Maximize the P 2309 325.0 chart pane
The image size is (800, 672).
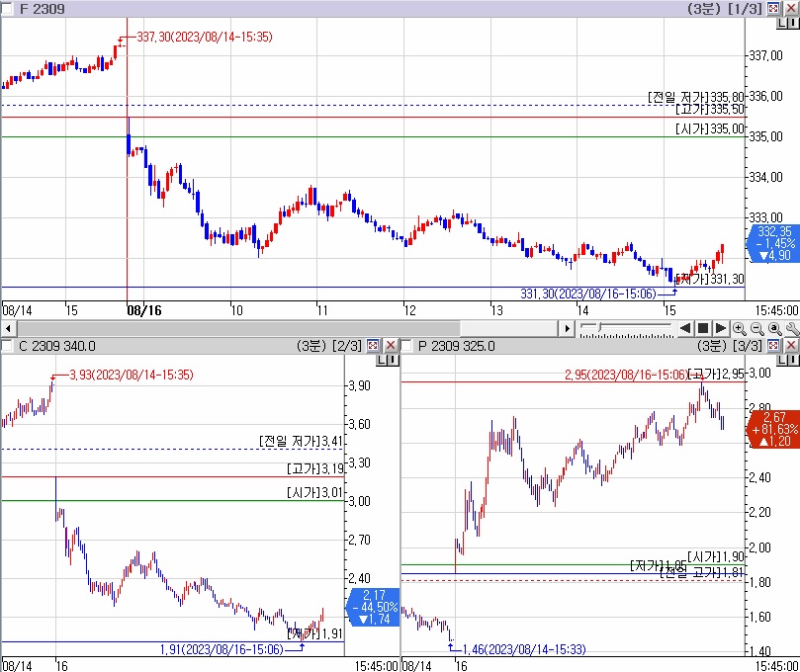773,346
